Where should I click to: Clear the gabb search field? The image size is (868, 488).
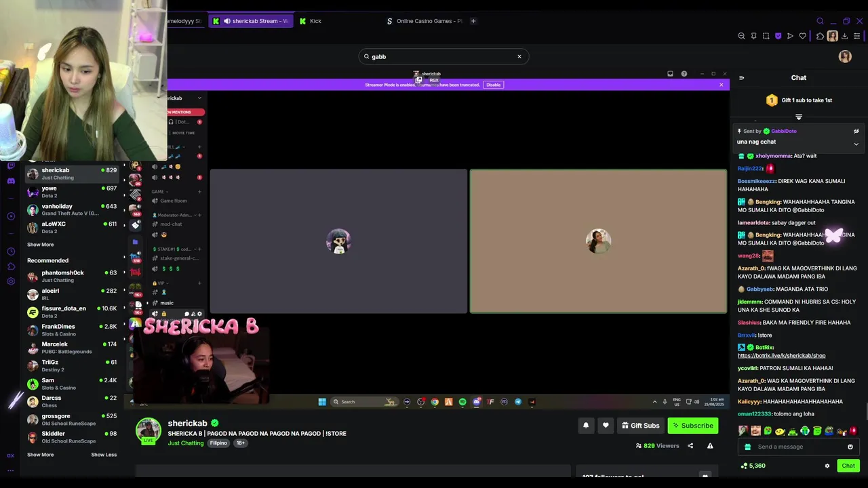point(519,56)
